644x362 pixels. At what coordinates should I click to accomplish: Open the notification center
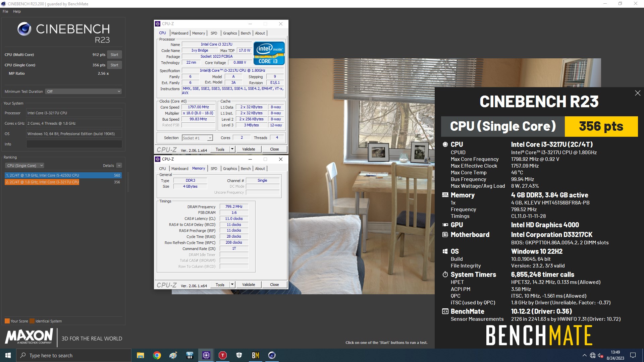pyautogui.click(x=633, y=355)
